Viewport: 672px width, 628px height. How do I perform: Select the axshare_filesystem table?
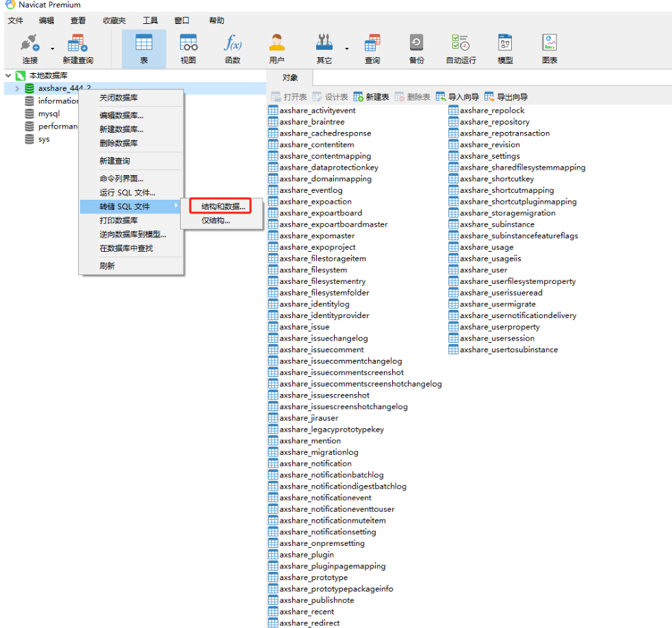click(308, 270)
